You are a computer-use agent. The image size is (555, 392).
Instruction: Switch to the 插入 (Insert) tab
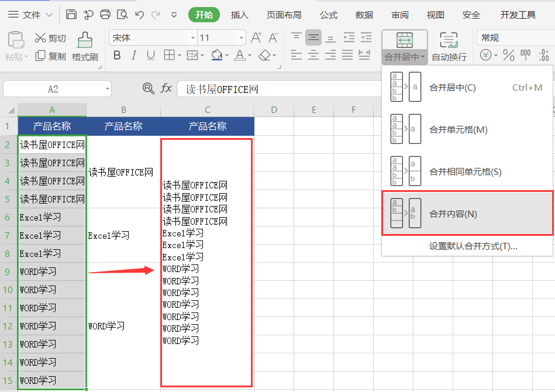pyautogui.click(x=240, y=15)
